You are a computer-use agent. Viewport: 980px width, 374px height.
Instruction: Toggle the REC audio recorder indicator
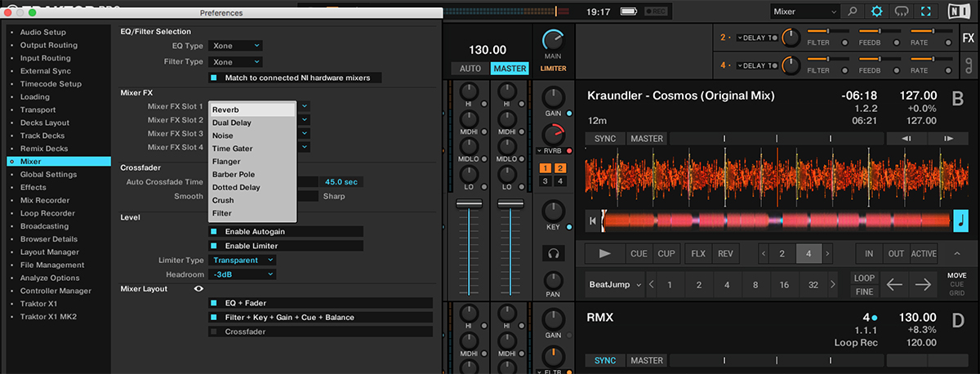pos(656,11)
